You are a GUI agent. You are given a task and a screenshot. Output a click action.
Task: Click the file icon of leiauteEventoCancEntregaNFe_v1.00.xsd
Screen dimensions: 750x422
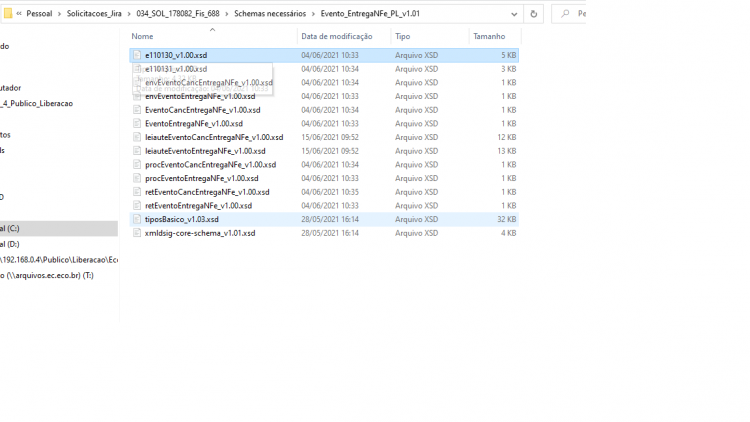click(x=137, y=137)
